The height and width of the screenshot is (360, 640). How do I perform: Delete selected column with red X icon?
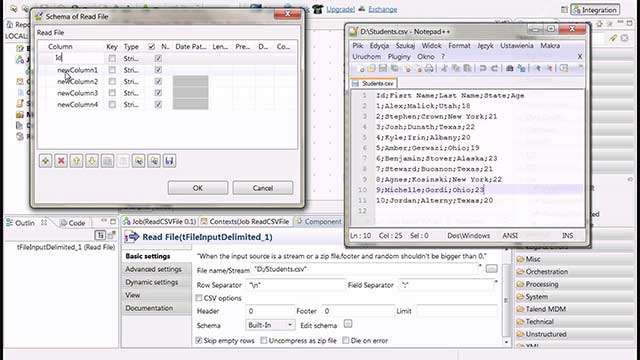pos(61,161)
